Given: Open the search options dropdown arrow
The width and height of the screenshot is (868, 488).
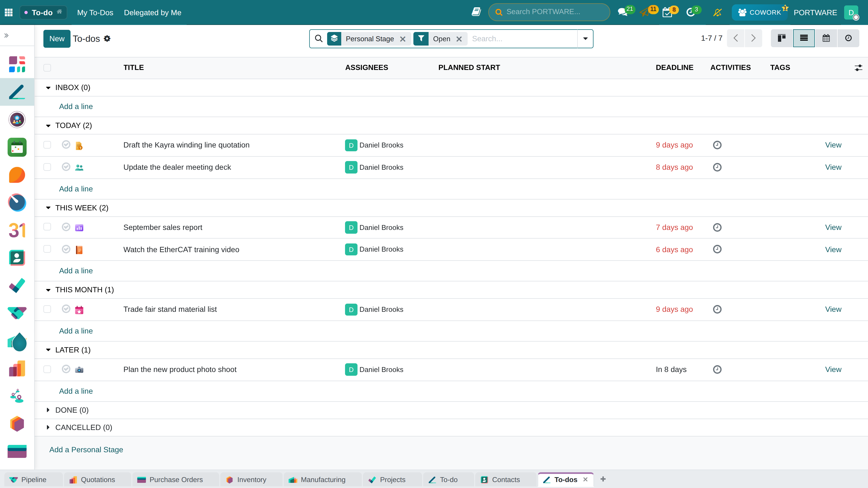Looking at the screenshot, I should point(585,39).
